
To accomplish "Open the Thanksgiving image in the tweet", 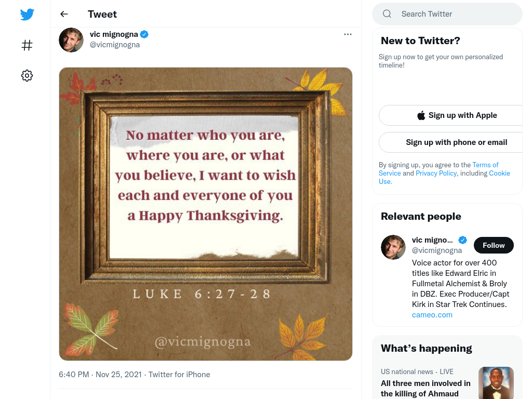I will point(206,214).
